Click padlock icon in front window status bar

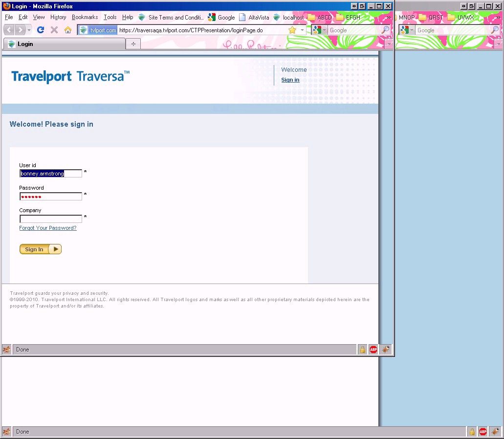click(362, 350)
